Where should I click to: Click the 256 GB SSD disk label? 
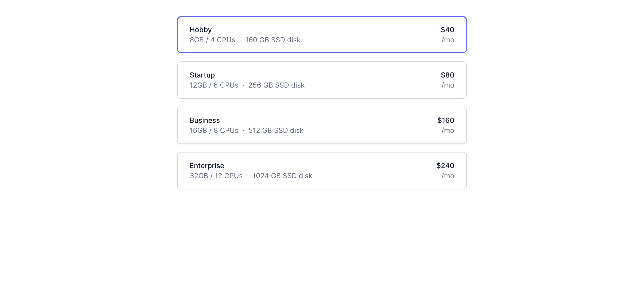pyautogui.click(x=276, y=85)
